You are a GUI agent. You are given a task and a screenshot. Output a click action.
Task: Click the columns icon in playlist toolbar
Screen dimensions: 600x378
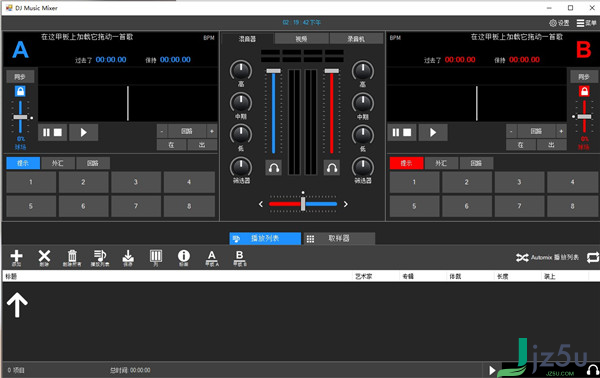156,257
